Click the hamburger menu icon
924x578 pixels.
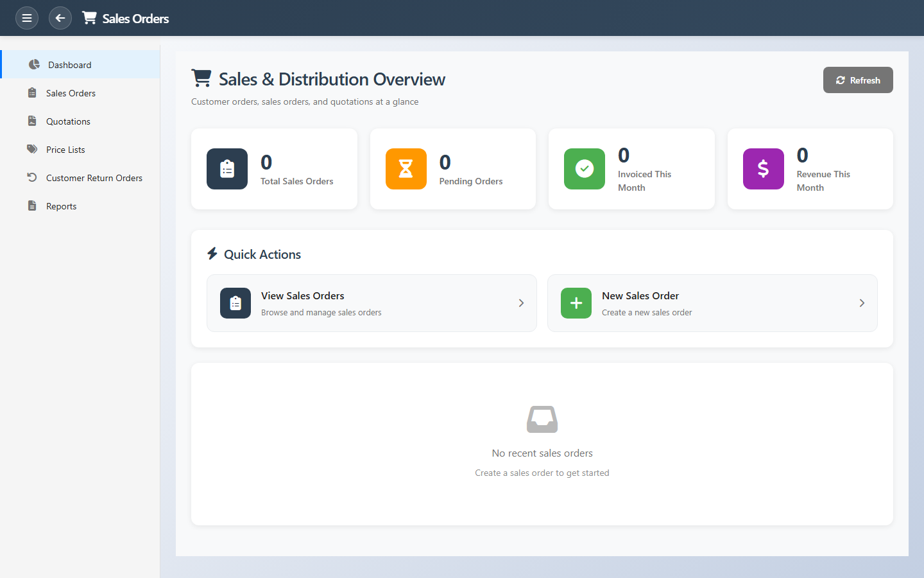point(27,18)
